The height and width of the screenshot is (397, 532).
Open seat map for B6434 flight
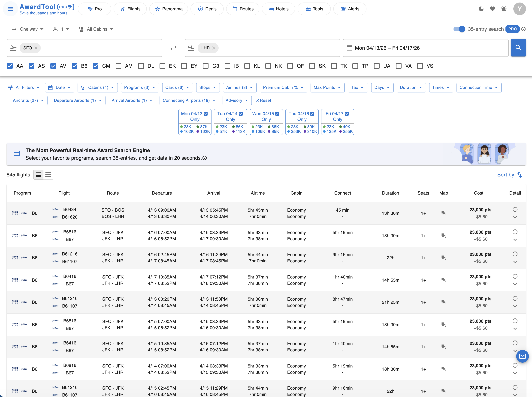click(444, 213)
